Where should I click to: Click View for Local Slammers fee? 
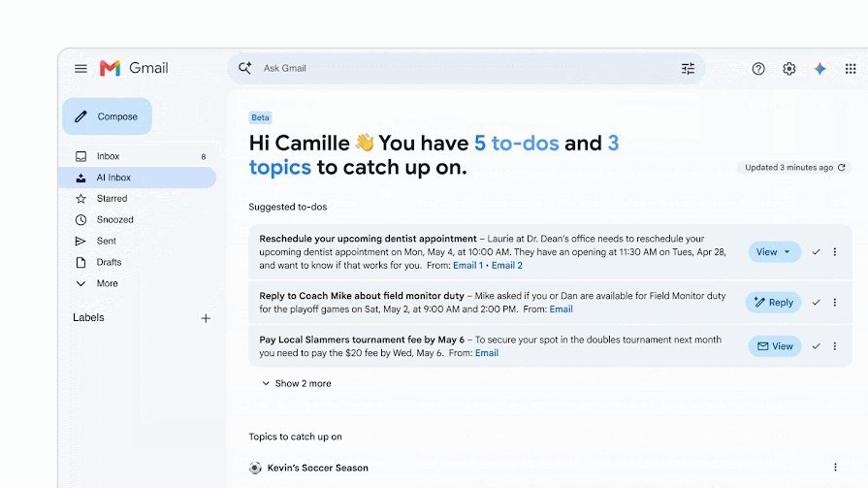(x=775, y=346)
